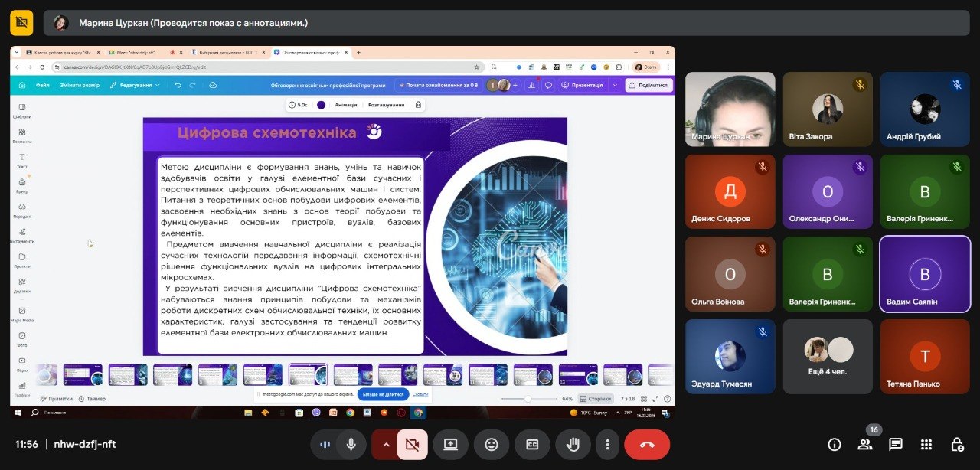Turn on the camera
The height and width of the screenshot is (470, 980).
[x=412, y=444]
